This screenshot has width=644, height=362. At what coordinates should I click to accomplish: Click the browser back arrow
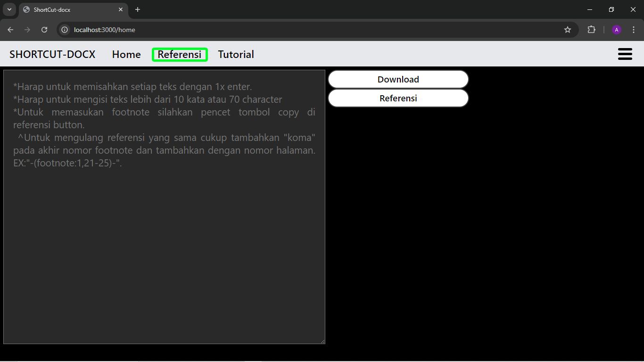click(10, 30)
